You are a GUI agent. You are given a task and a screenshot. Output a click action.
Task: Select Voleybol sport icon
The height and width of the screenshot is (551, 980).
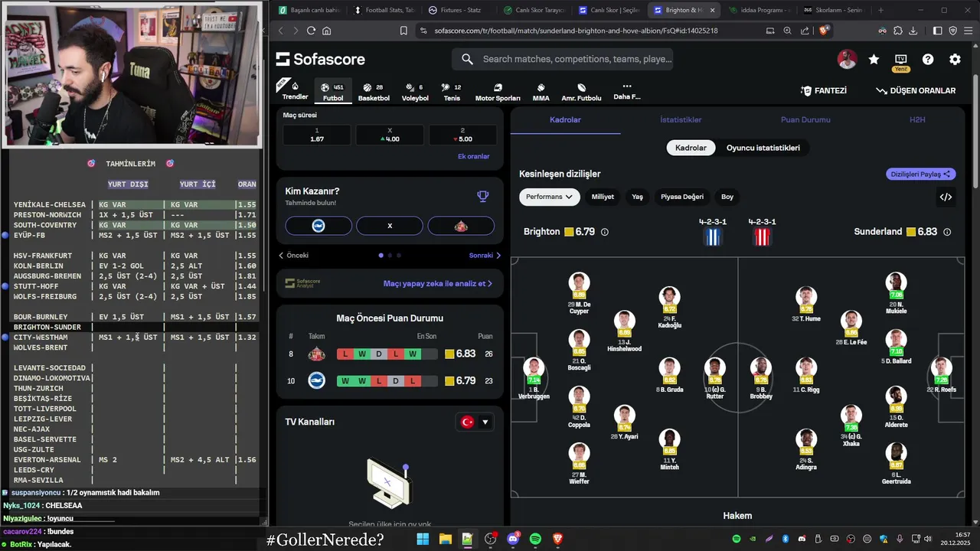(x=415, y=92)
